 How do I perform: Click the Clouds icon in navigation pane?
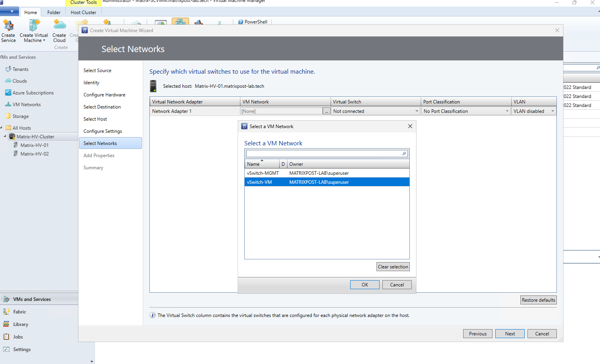(8, 81)
